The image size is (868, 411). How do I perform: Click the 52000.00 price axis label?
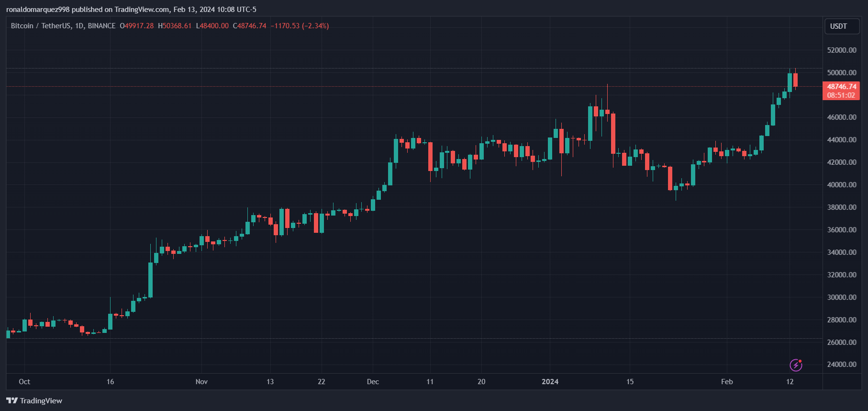tap(842, 50)
